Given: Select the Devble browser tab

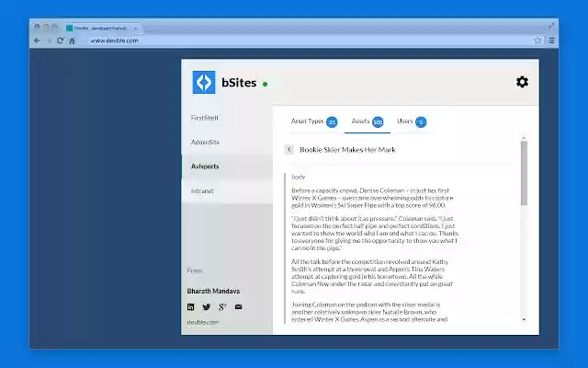Looking at the screenshot, I should [101, 29].
